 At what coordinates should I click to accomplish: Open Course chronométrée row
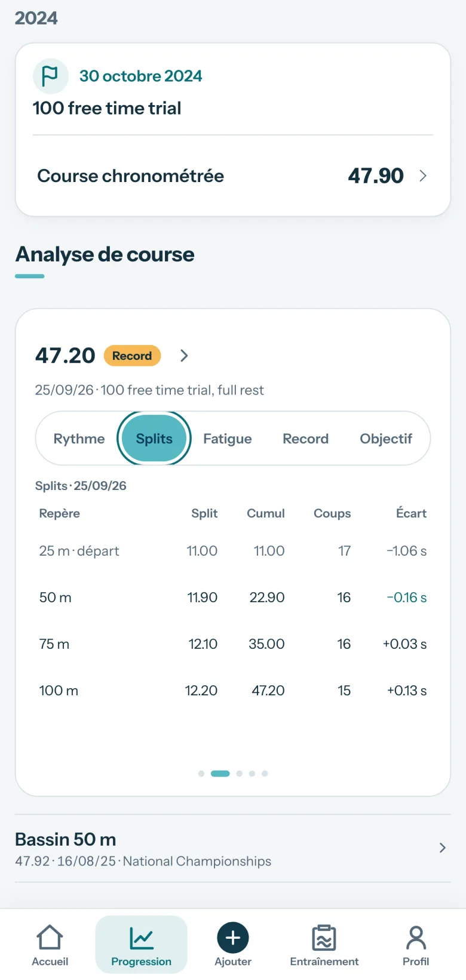click(233, 175)
